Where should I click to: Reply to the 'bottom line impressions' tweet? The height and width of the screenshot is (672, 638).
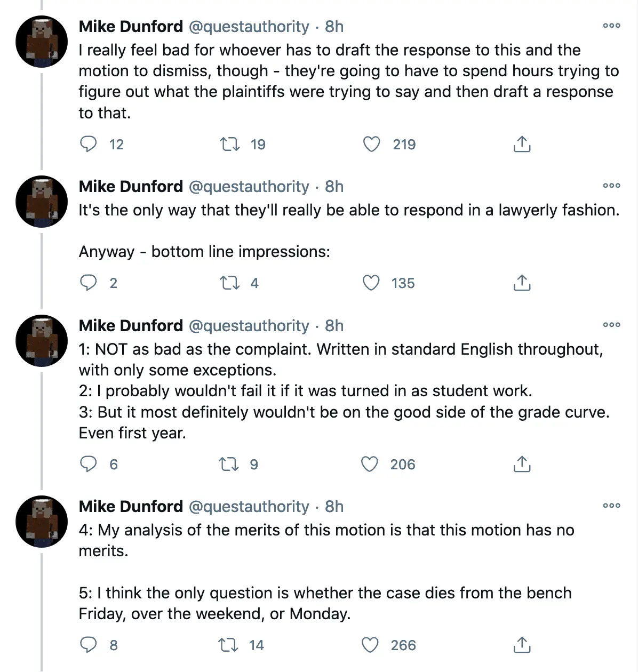point(89,283)
